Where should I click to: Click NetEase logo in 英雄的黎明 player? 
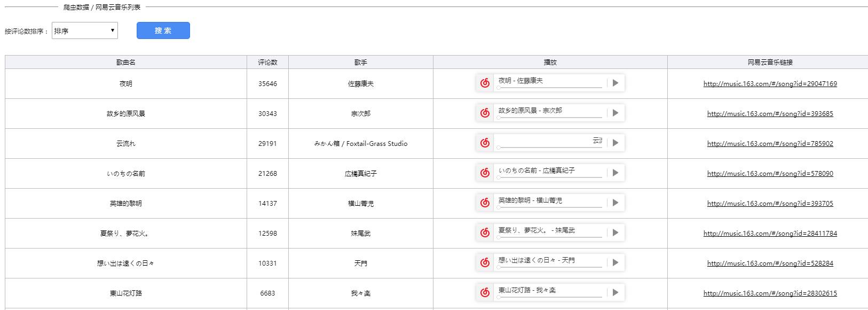485,203
